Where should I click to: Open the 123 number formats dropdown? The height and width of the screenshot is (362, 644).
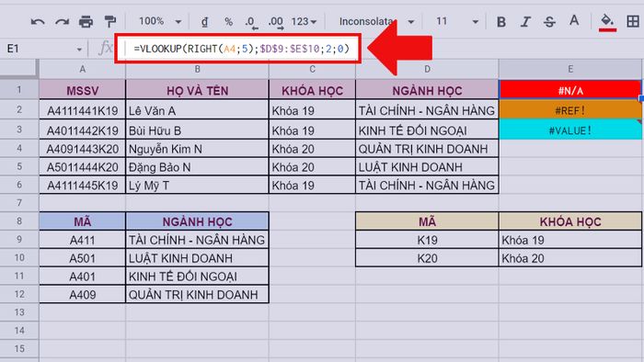click(x=304, y=21)
